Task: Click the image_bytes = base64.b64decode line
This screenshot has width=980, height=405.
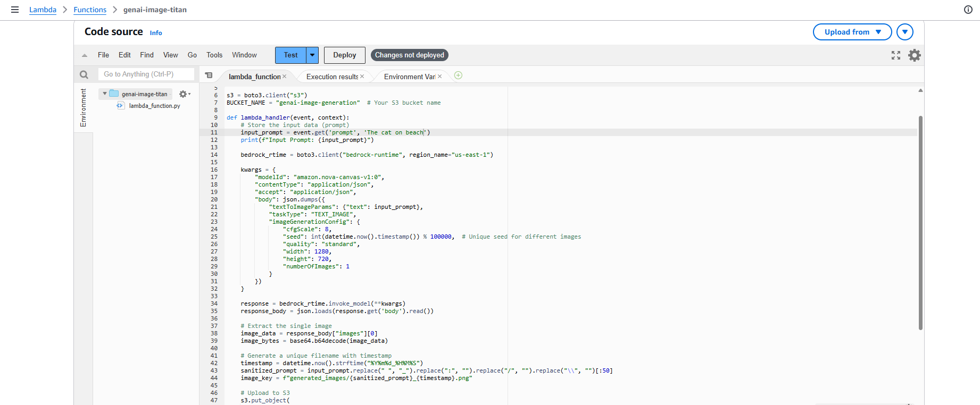Action: pyautogui.click(x=314, y=341)
